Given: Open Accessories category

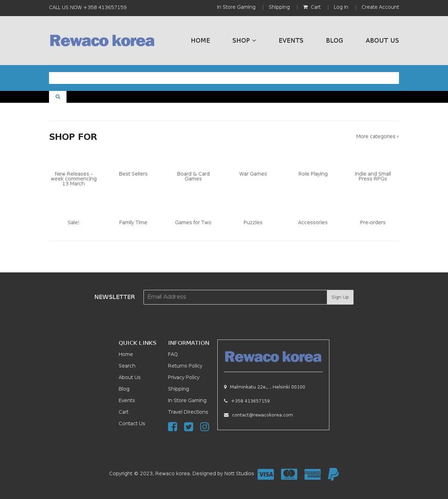Looking at the screenshot, I should (313, 222).
